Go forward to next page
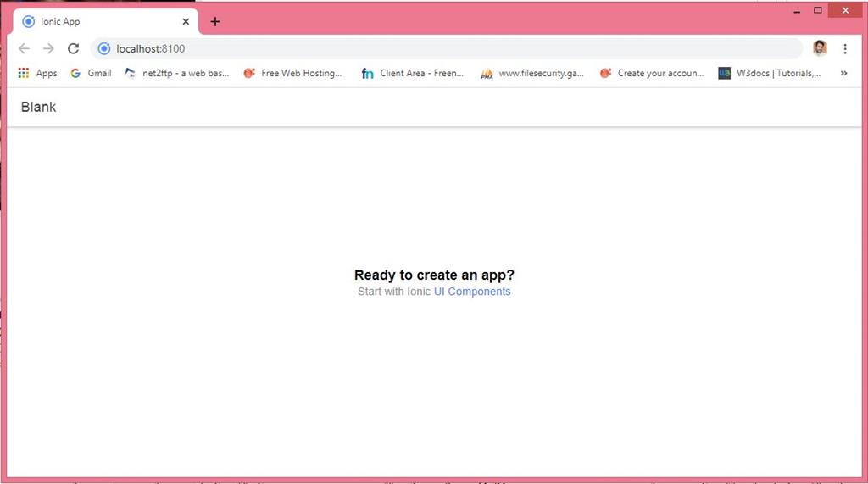Viewport: 868px width, 484px height. (48, 48)
